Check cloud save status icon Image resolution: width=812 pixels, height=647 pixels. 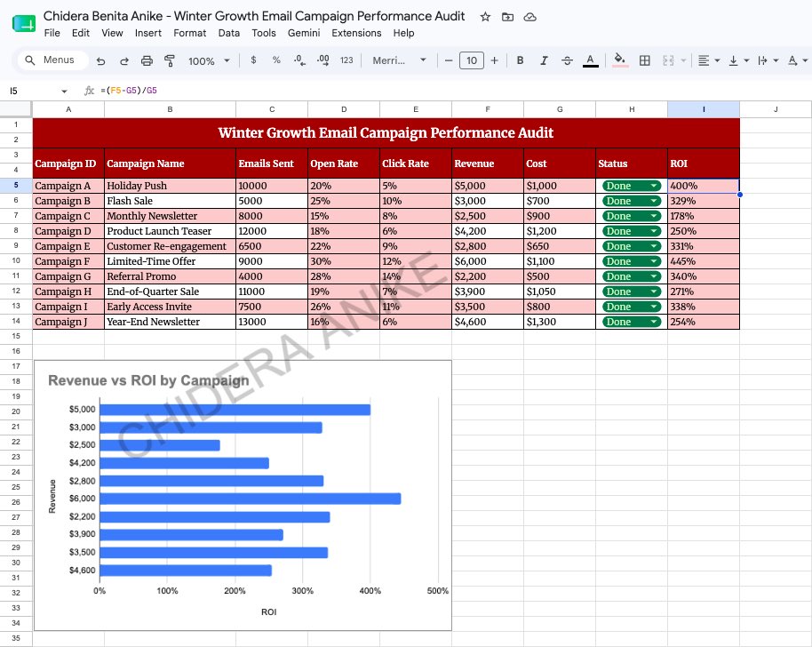point(529,17)
